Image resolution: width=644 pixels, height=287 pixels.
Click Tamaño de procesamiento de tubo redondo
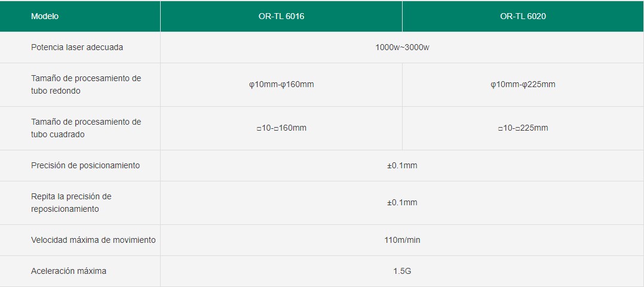(86, 85)
